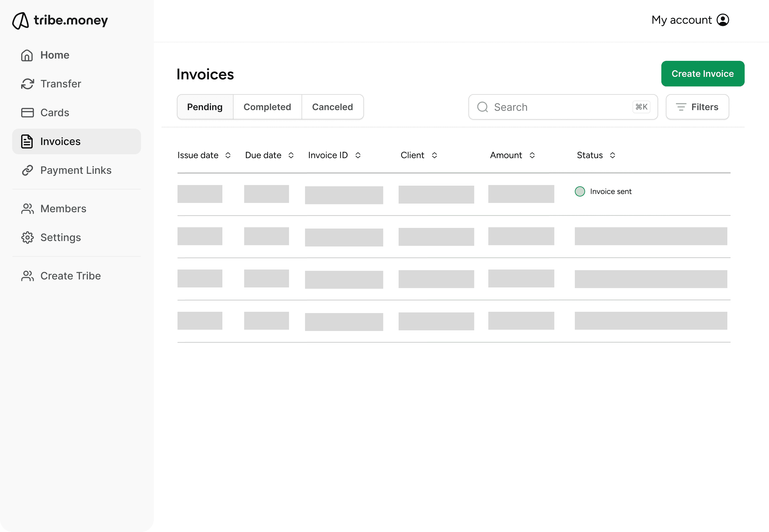
Task: Switch to the Completed tab
Action: (267, 107)
